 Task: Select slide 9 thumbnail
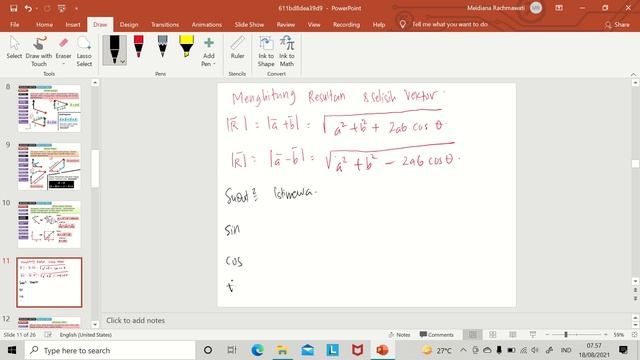tap(49, 166)
